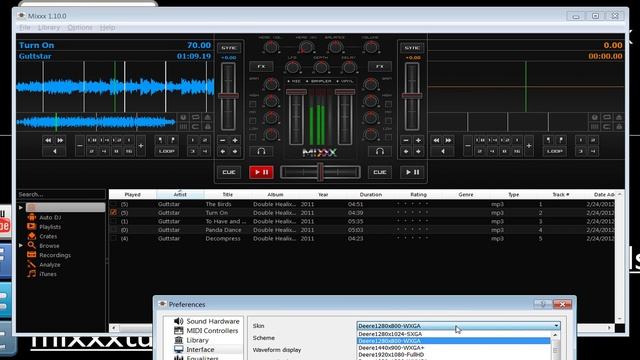The width and height of the screenshot is (640, 360).
Task: Sort library by Duration column header
Action: tap(371, 194)
